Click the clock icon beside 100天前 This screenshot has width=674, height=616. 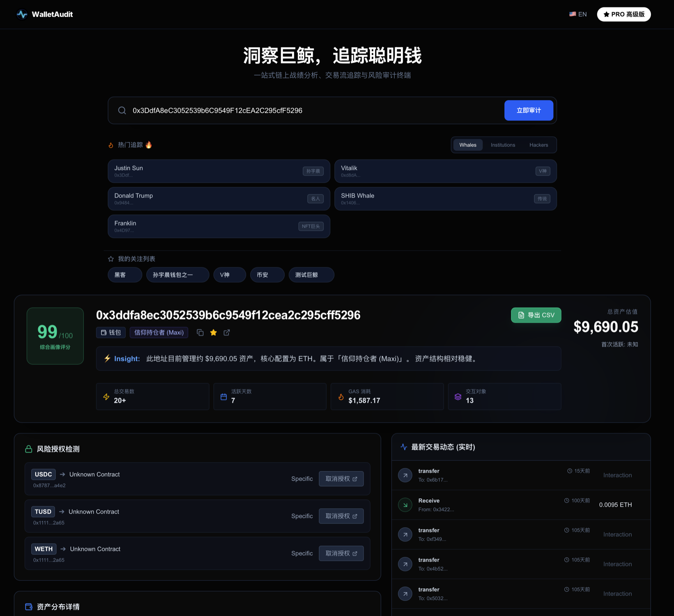tap(567, 501)
